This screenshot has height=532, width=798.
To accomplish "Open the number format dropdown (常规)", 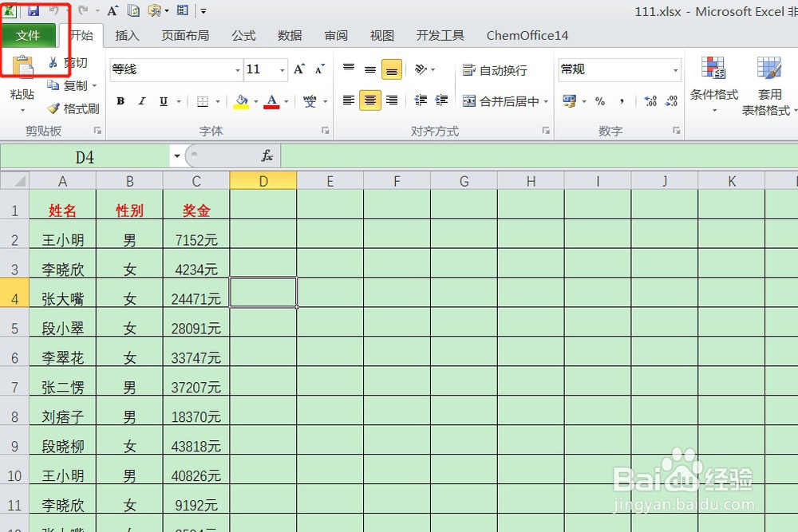I will [x=675, y=70].
